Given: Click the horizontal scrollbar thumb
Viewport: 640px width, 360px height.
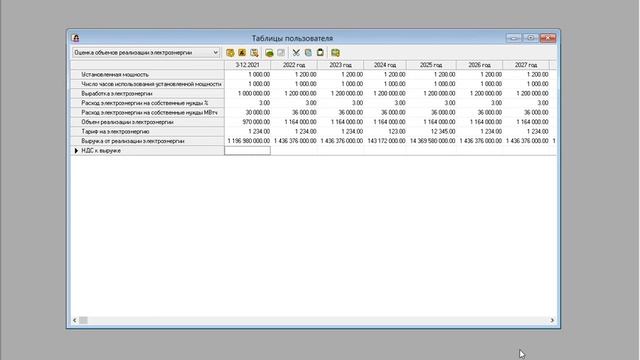Looking at the screenshot, I should tap(83, 320).
